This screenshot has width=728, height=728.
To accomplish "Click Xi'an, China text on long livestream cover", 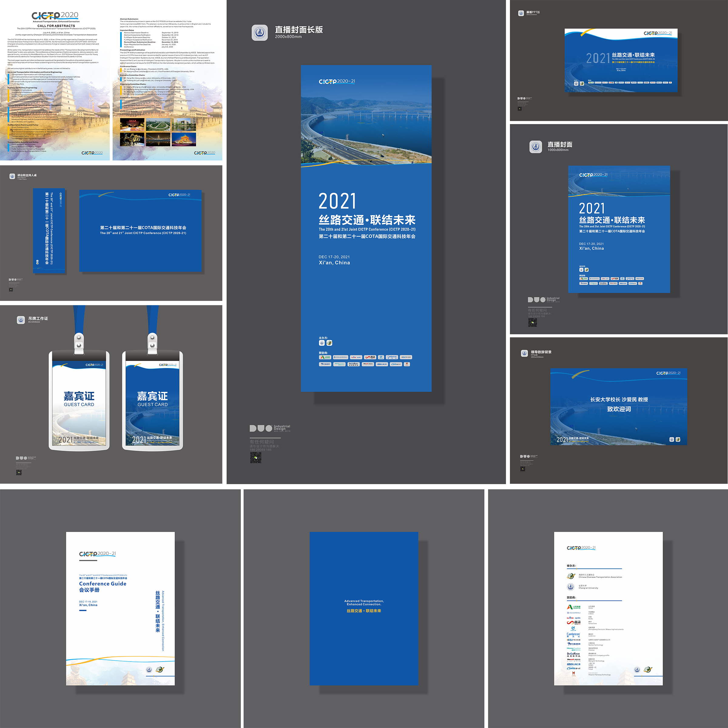I will point(334,263).
